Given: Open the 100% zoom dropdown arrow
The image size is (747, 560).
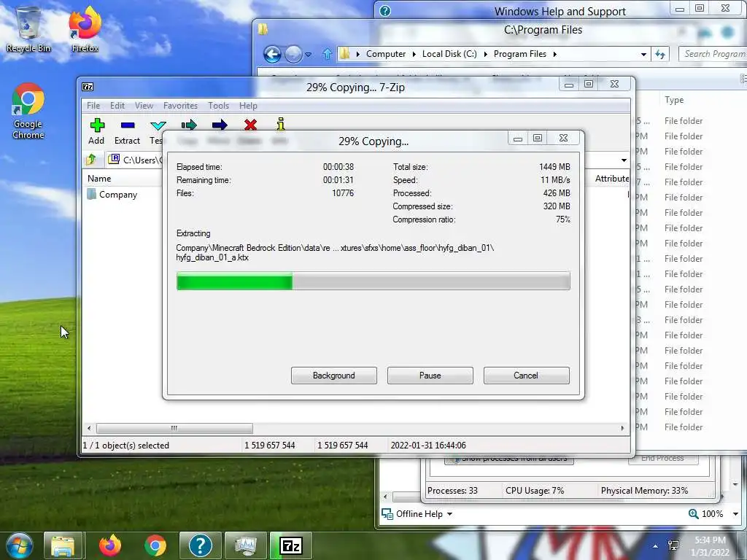Looking at the screenshot, I should 735,514.
